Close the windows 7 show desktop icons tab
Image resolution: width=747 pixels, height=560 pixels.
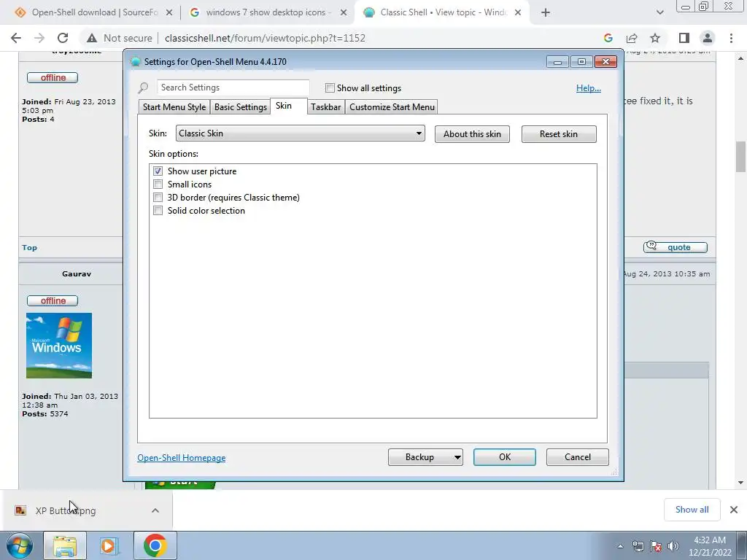click(x=344, y=12)
